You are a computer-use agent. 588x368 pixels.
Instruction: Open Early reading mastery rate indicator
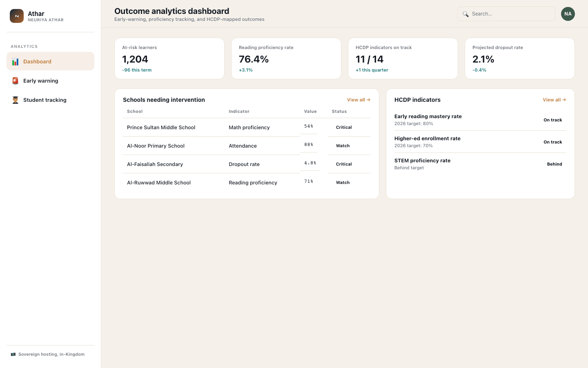tap(480, 120)
